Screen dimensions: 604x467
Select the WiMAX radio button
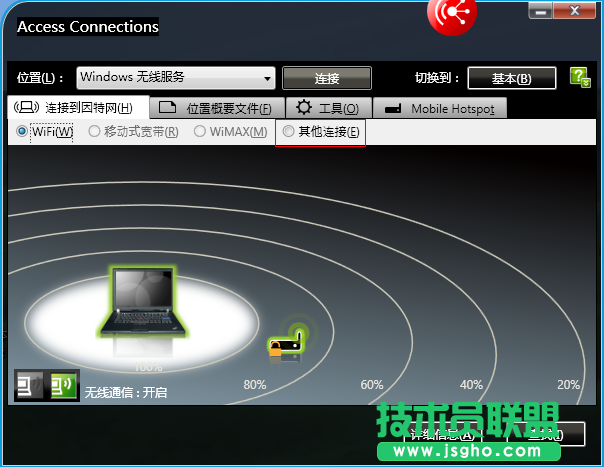point(201,131)
